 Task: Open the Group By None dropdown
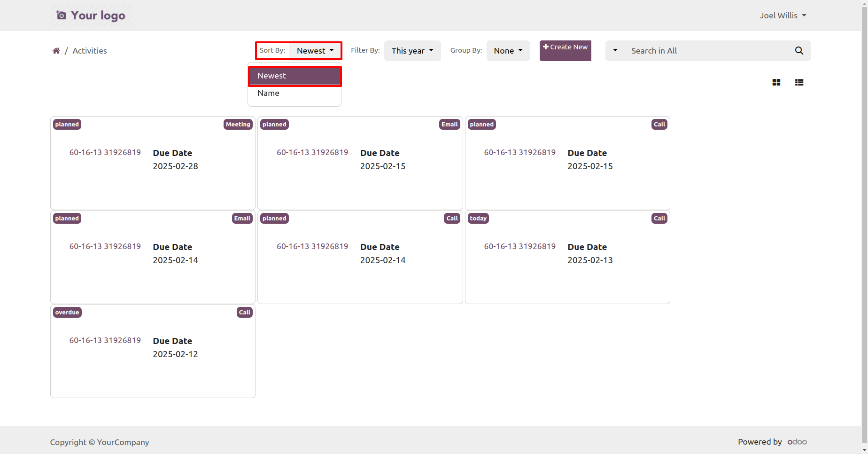[x=508, y=51]
